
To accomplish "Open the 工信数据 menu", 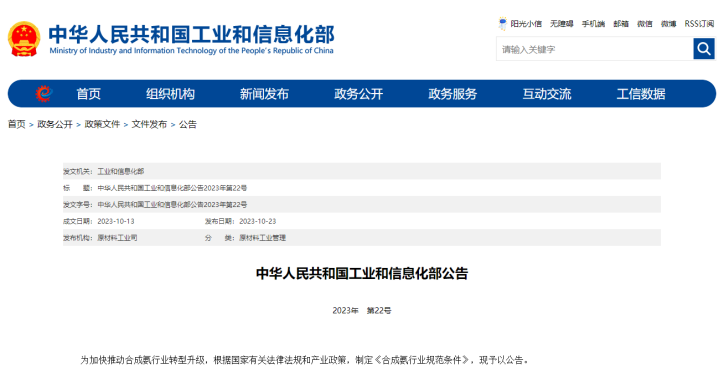I will 641,94.
